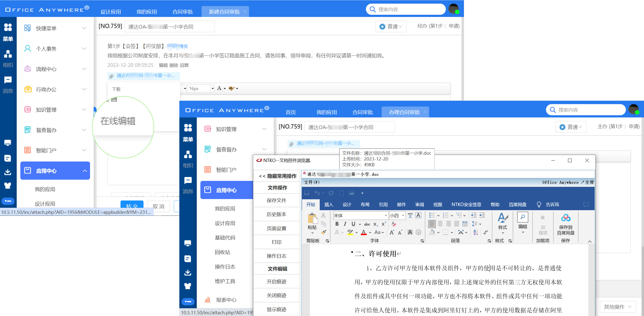This screenshot has height=316, width=644.
Task: Click the 菜单 grid icon in front window sidebar
Action: 188,128
